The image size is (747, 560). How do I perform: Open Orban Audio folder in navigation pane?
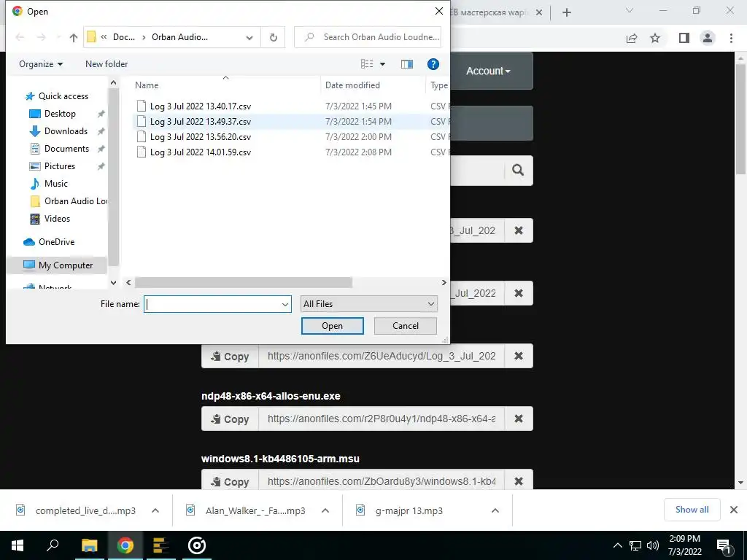(x=68, y=201)
